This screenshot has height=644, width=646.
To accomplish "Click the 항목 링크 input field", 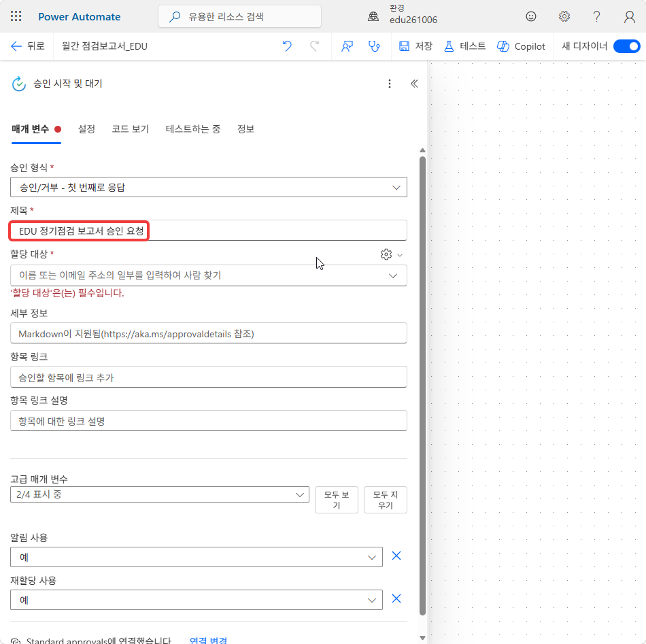I will (x=209, y=377).
